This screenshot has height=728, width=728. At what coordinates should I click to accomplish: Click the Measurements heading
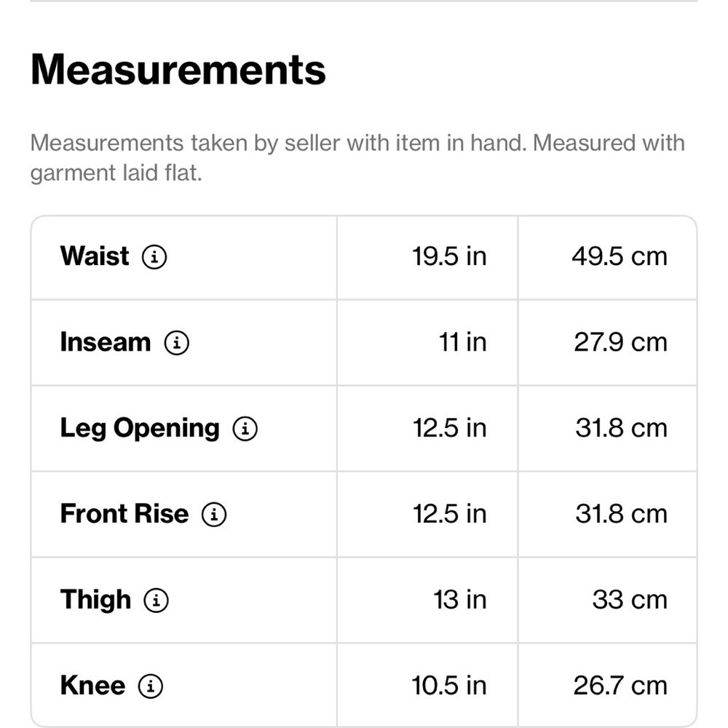pos(178,70)
